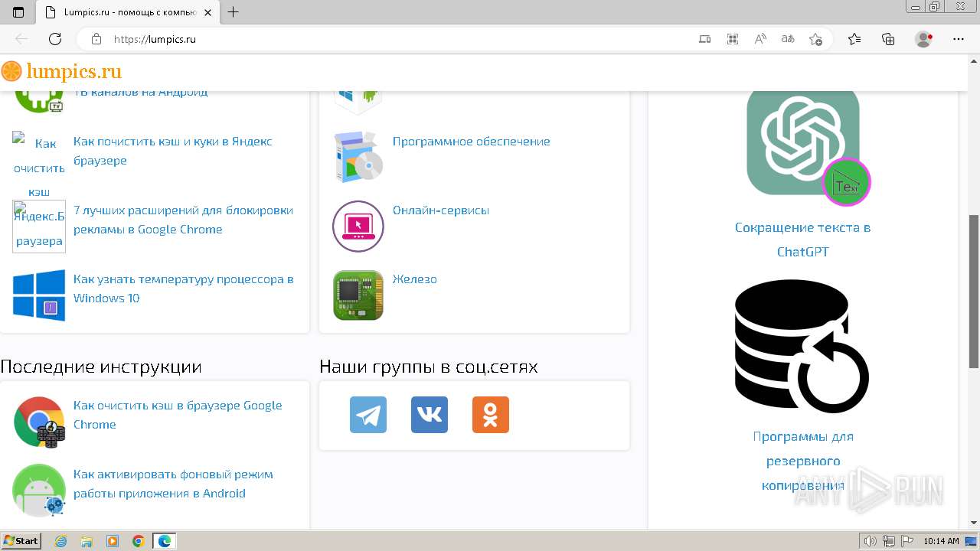
Task: Click the Железо chip icon
Action: pyautogui.click(x=358, y=295)
